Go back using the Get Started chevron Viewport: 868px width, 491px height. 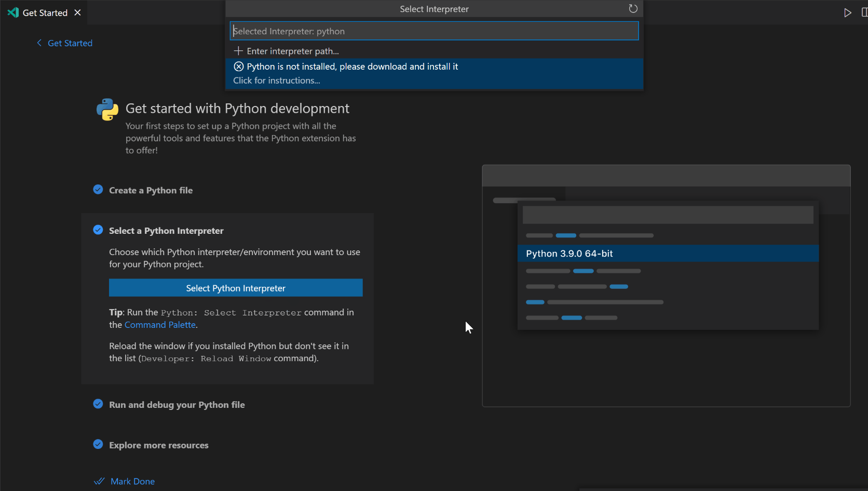39,43
